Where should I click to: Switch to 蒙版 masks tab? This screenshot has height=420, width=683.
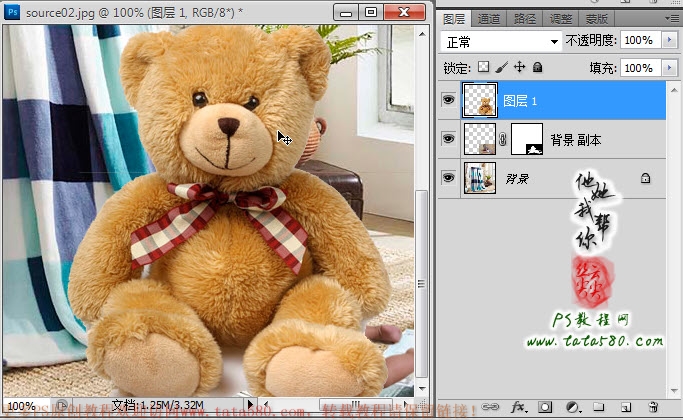(596, 19)
